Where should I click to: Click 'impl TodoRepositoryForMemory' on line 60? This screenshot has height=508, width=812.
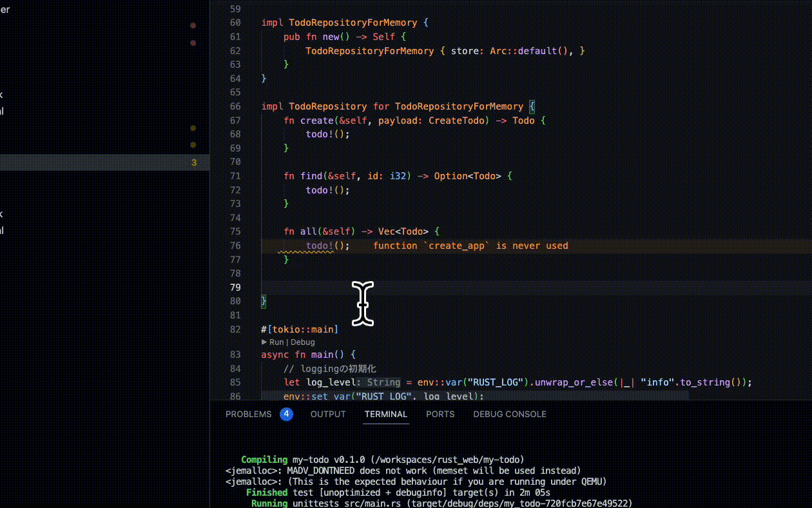point(339,23)
